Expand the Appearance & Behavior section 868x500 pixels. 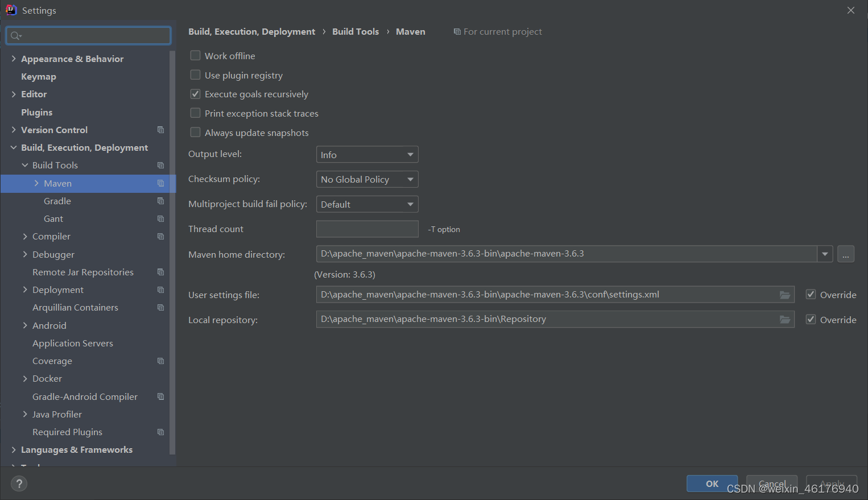14,59
